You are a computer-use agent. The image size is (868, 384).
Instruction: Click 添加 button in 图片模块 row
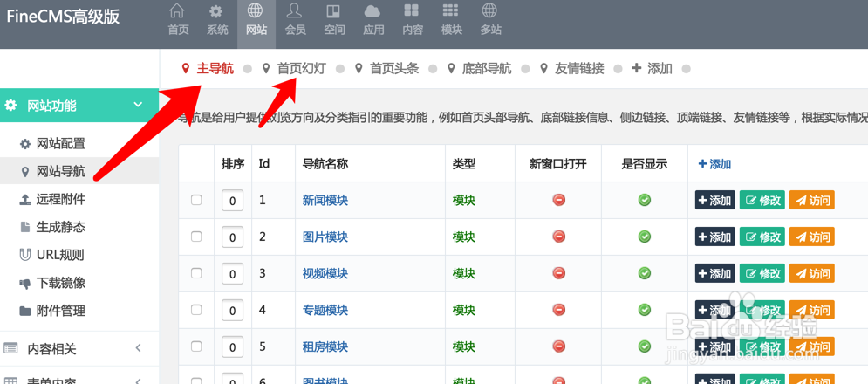tap(715, 237)
